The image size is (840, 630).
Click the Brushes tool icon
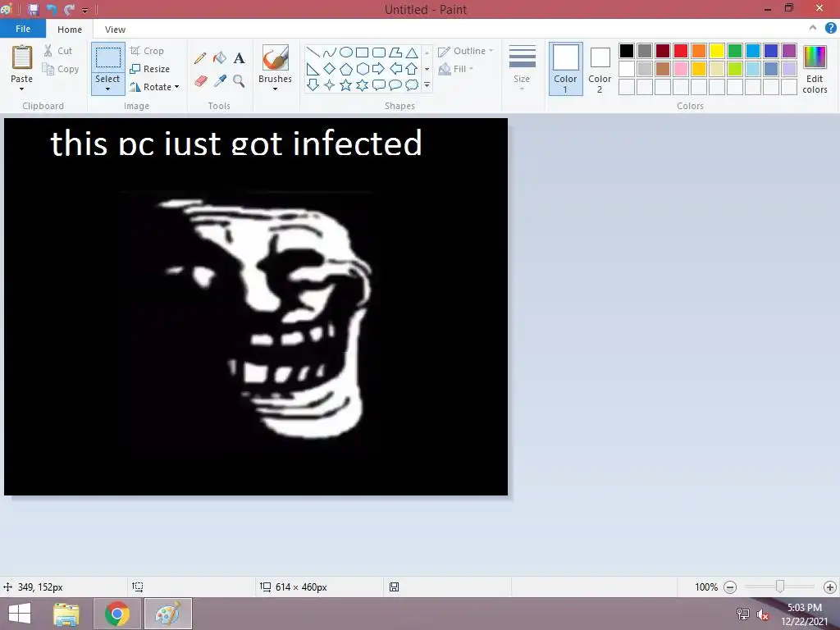tap(276, 57)
